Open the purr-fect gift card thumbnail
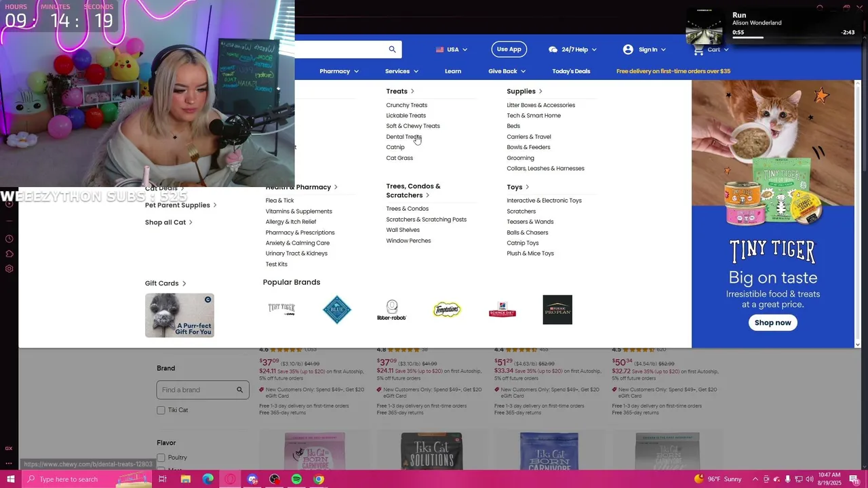The width and height of the screenshot is (868, 488). pyautogui.click(x=179, y=315)
